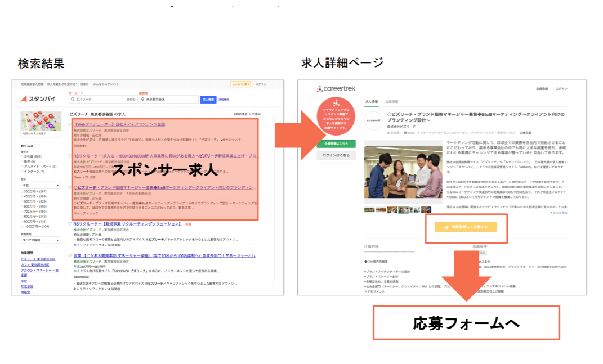The width and height of the screenshot is (603, 364).
Task: Switch to the 企業情報 tab
Action: 392,102
